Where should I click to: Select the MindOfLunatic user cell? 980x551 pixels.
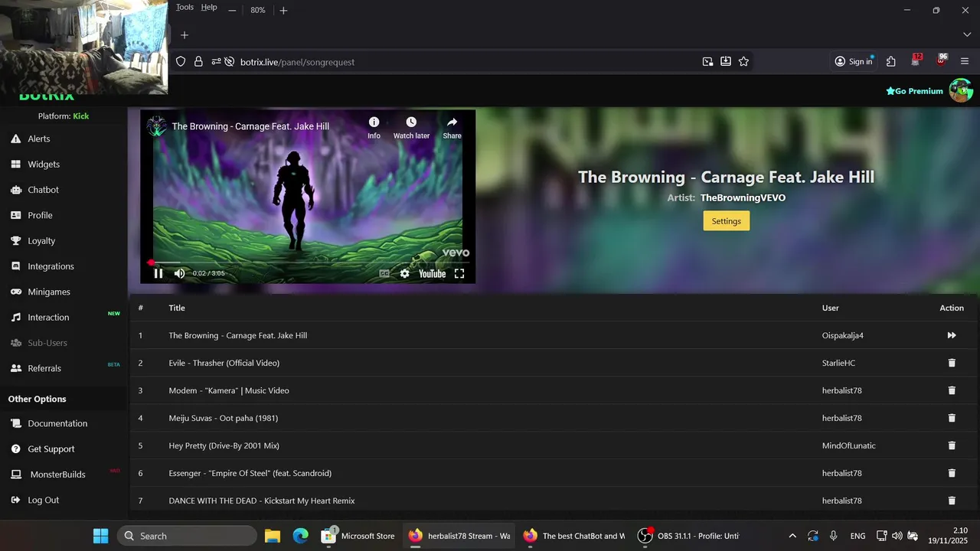point(848,445)
